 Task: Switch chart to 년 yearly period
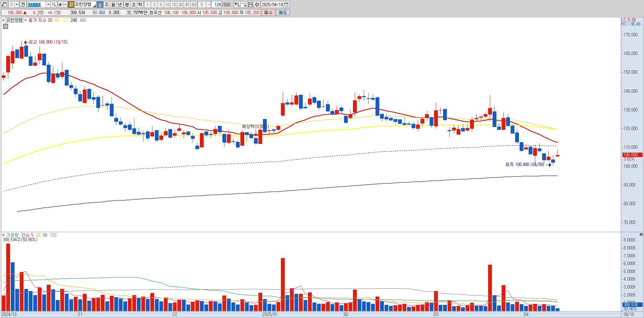click(120, 4)
